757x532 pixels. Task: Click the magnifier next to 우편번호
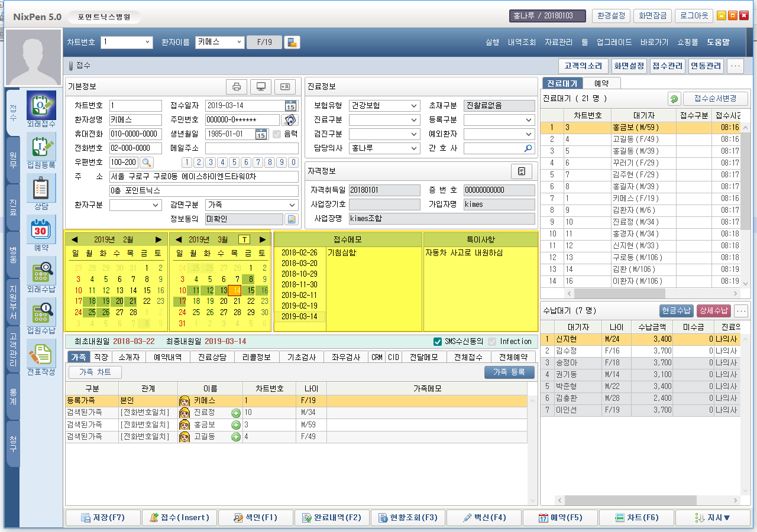[146, 163]
